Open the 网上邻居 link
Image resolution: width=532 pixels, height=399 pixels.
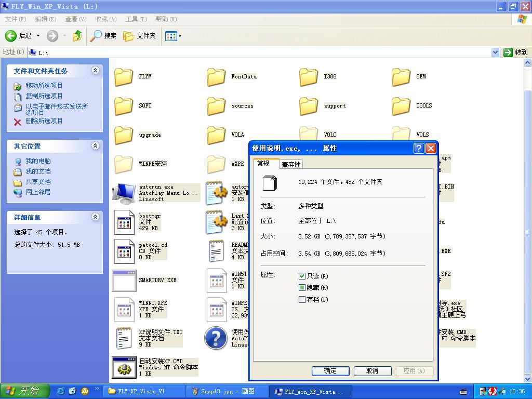coord(38,192)
